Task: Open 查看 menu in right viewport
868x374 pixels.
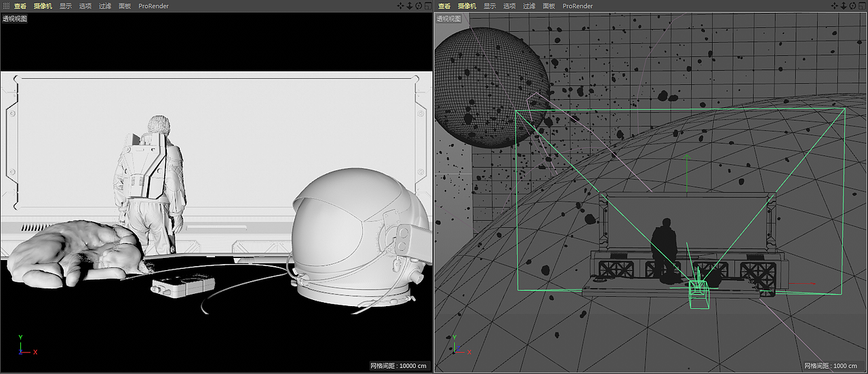Action: click(x=445, y=5)
